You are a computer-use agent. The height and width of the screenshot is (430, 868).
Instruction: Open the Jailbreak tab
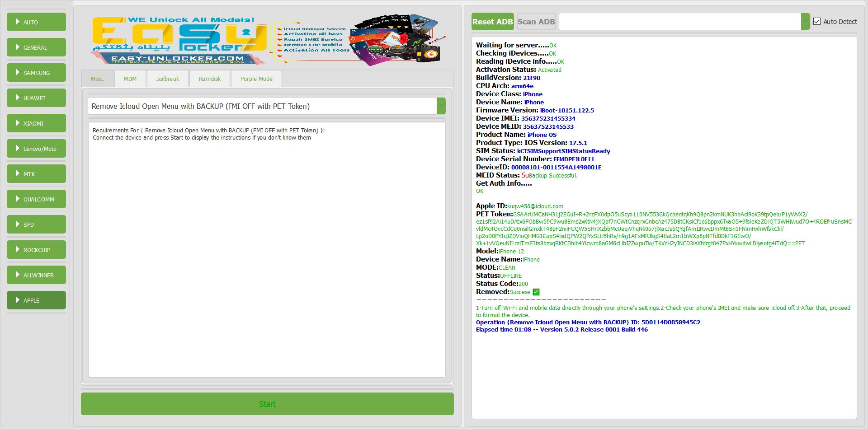pyautogui.click(x=168, y=79)
